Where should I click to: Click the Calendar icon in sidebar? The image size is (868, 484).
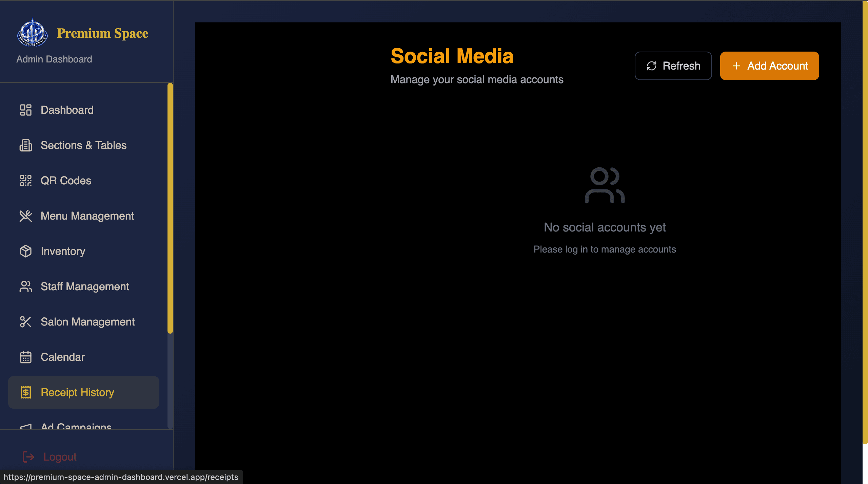point(26,357)
